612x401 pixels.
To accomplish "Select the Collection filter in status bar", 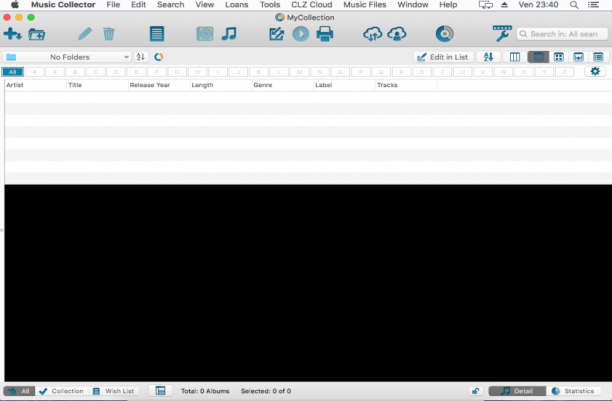I will [x=62, y=391].
